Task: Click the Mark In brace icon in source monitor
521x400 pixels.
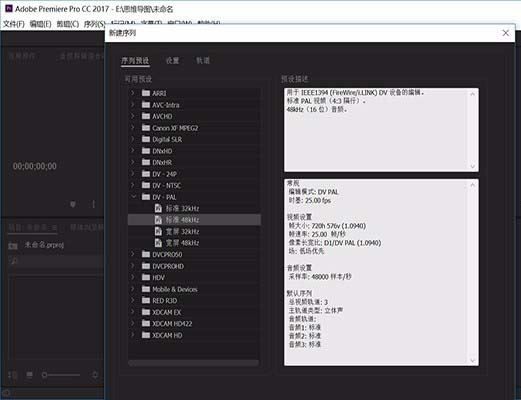Action: [x=94, y=204]
